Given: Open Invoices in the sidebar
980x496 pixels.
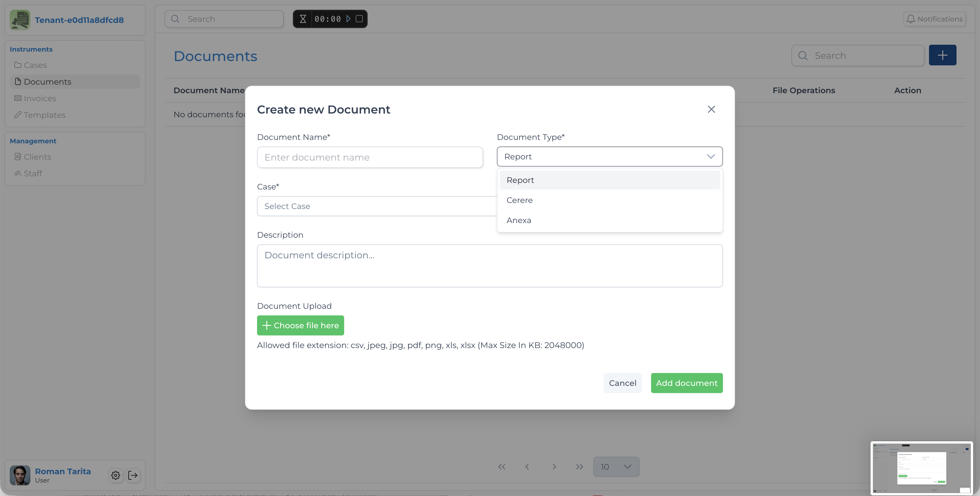Looking at the screenshot, I should click(x=40, y=98).
